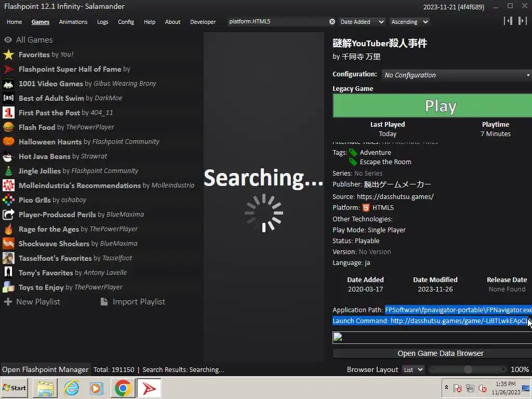Image resolution: width=532 pixels, height=399 pixels.
Task: Click the Language: ja value
Action: 367,263
